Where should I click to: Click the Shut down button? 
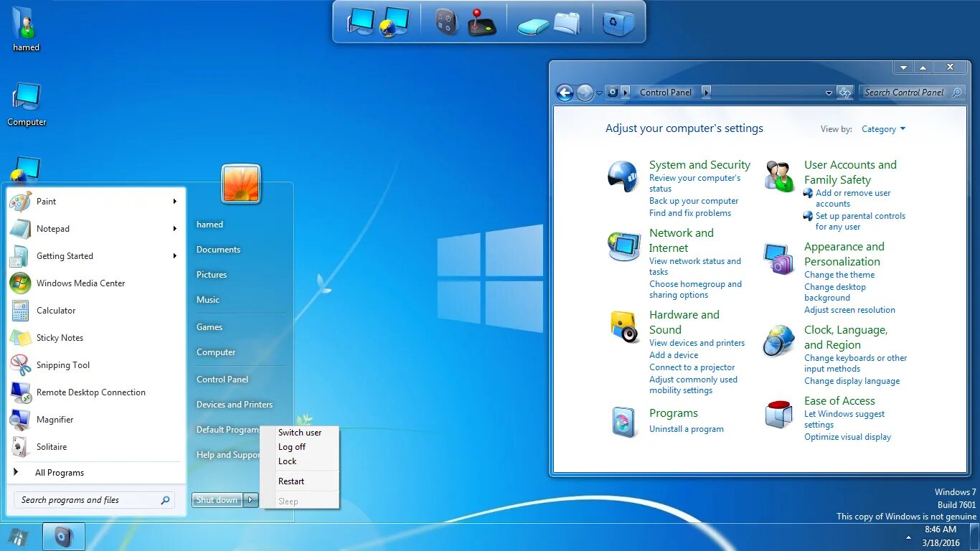217,500
